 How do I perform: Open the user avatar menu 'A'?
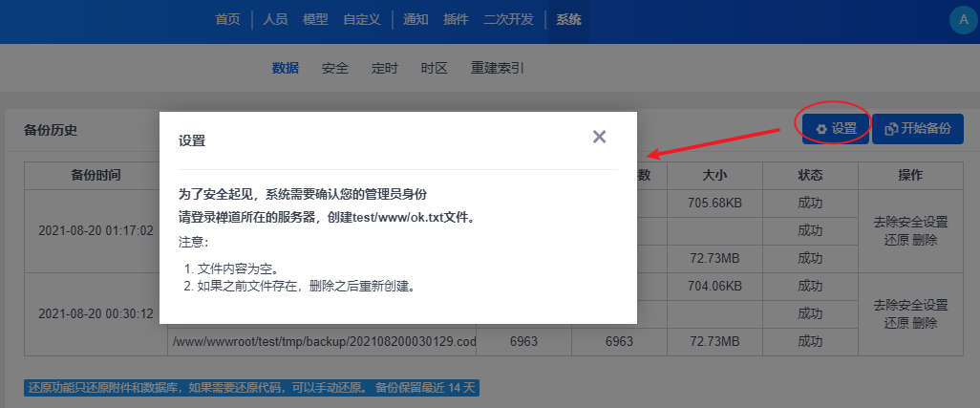pos(963,20)
